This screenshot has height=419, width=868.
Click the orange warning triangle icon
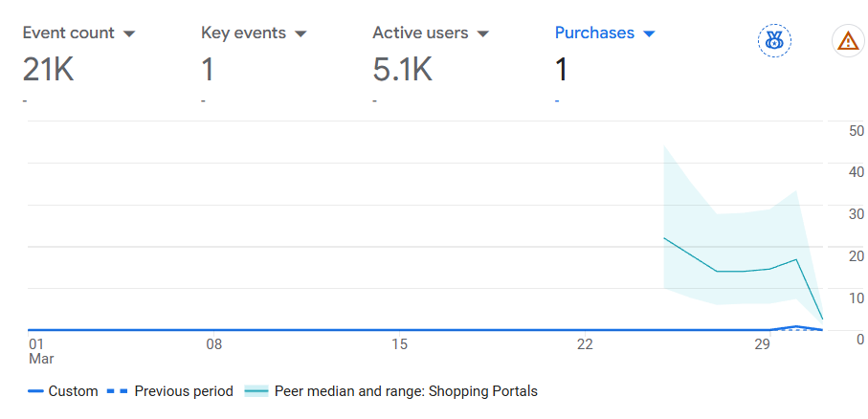pyautogui.click(x=848, y=40)
